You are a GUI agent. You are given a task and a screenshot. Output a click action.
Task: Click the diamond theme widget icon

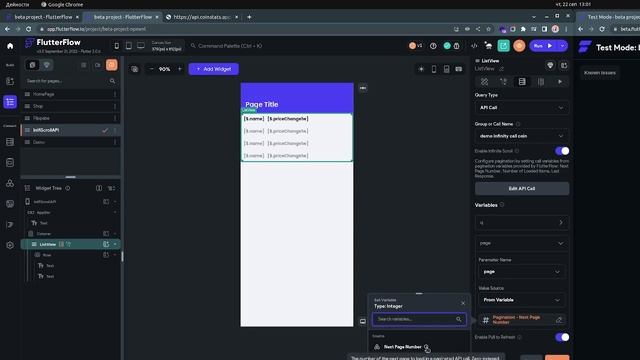[x=550, y=65]
